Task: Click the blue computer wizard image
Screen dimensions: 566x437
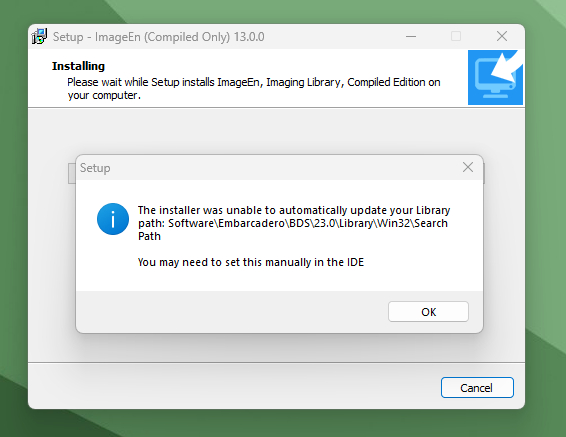Action: point(495,77)
